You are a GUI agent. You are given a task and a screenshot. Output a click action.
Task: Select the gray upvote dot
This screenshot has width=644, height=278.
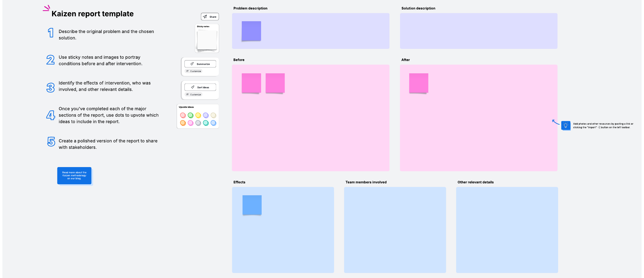198,123
